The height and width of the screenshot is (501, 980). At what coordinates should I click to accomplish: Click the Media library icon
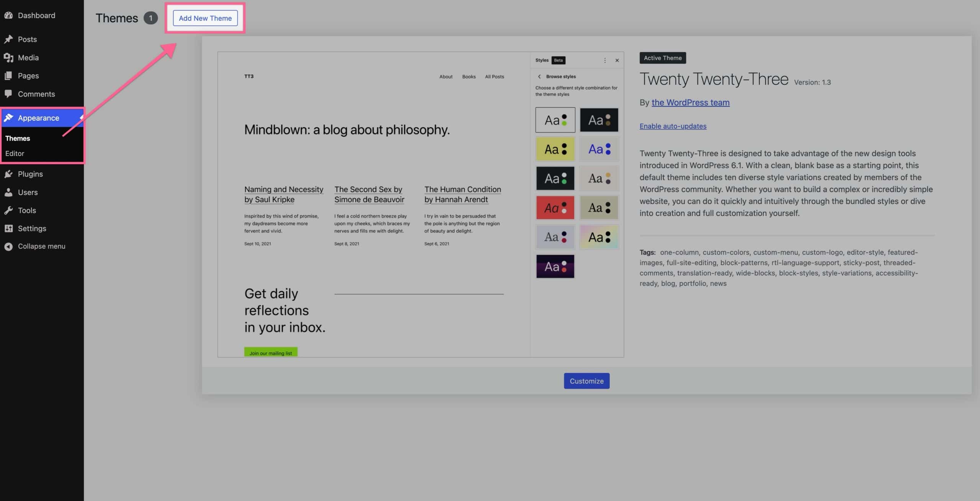[x=8, y=57]
